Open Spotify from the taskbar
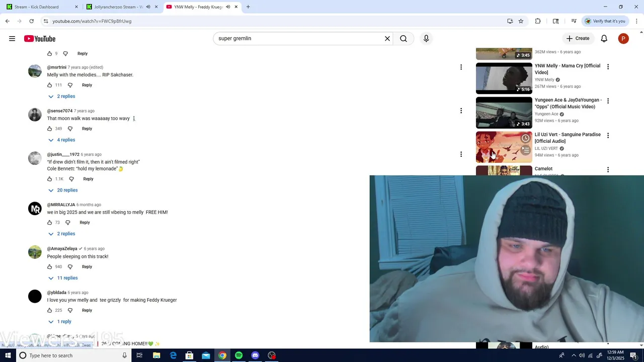644x362 pixels. point(238,355)
